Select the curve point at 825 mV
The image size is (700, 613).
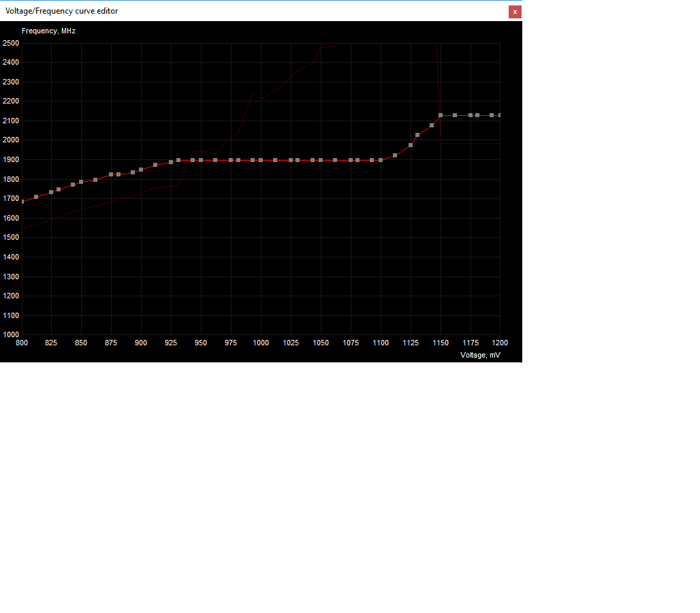pyautogui.click(x=51, y=192)
